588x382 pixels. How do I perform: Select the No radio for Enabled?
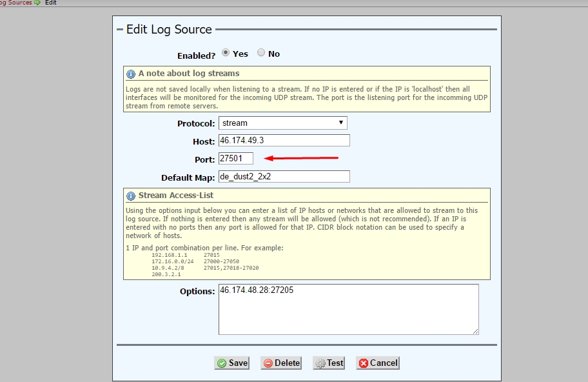[x=261, y=53]
